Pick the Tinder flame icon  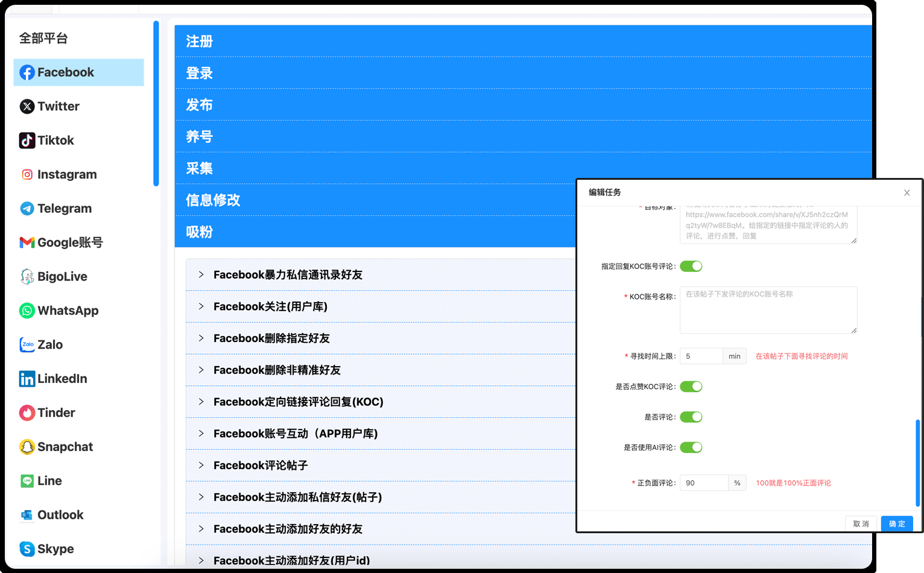click(x=27, y=413)
